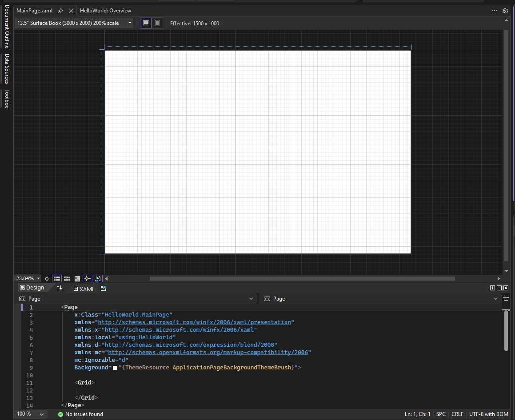Viewport: 515px width, 420px height.
Task: Open the Toolbox sidebar panel
Action: [7, 99]
